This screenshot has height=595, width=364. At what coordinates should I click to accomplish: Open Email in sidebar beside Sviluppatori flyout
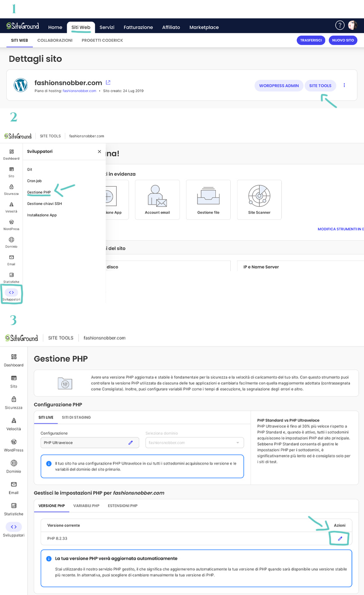[x=11, y=260]
